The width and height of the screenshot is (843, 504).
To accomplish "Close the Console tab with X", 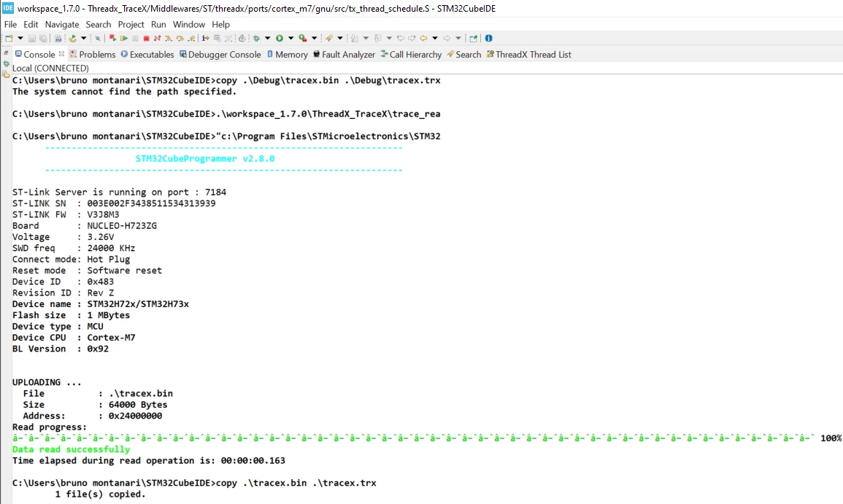I will click(62, 54).
